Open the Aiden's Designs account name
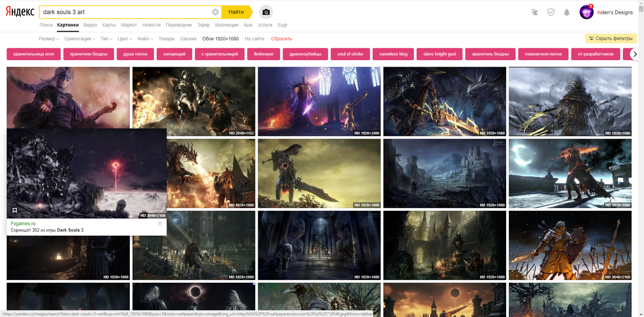 (615, 12)
